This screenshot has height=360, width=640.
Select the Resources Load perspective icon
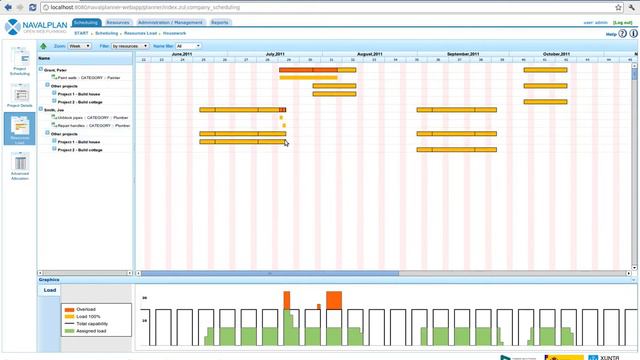click(x=20, y=129)
